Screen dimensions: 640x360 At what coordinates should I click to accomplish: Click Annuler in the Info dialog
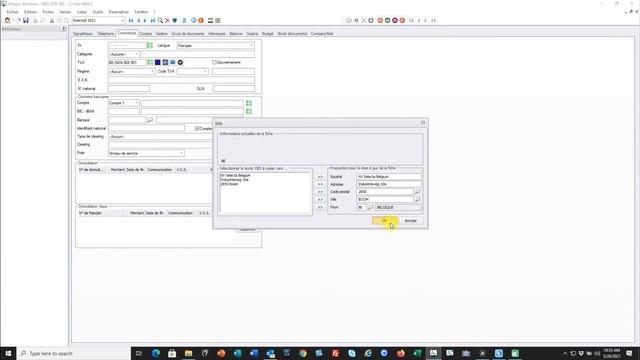pos(411,221)
